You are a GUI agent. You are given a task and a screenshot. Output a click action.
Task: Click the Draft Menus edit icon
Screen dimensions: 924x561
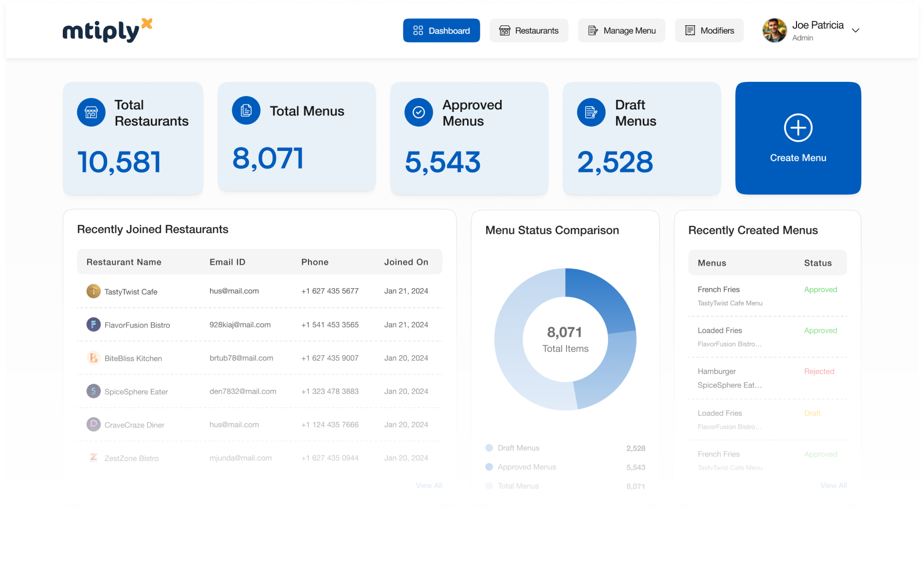[x=591, y=112]
